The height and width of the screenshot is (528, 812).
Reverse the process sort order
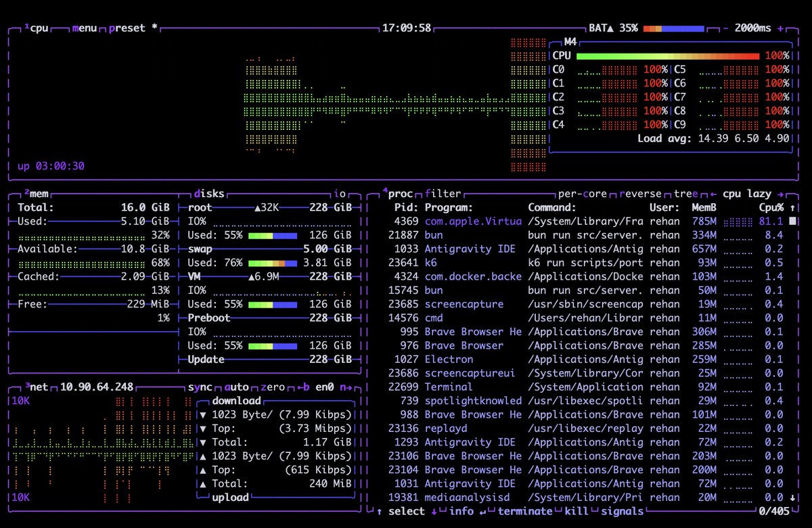click(641, 194)
